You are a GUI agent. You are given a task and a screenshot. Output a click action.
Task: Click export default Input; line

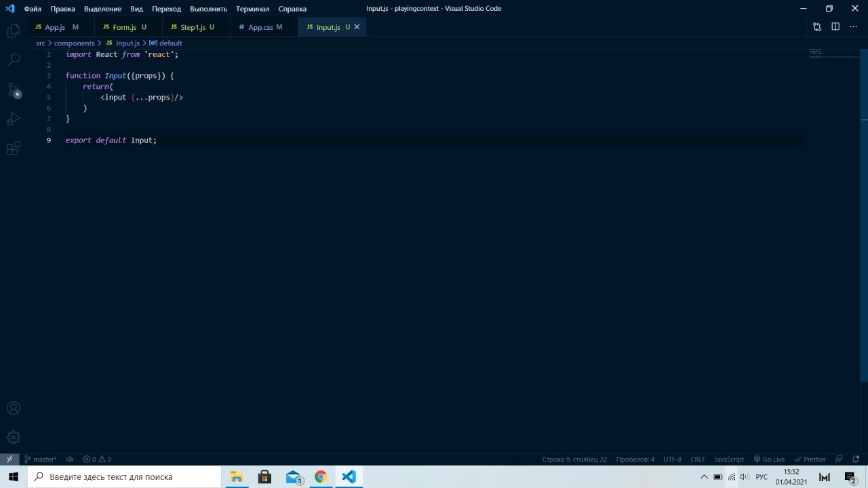click(111, 140)
